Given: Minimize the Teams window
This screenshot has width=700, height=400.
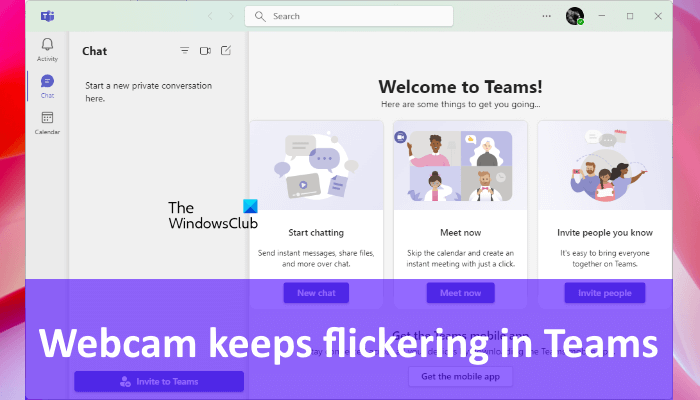Looking at the screenshot, I should click(602, 16).
